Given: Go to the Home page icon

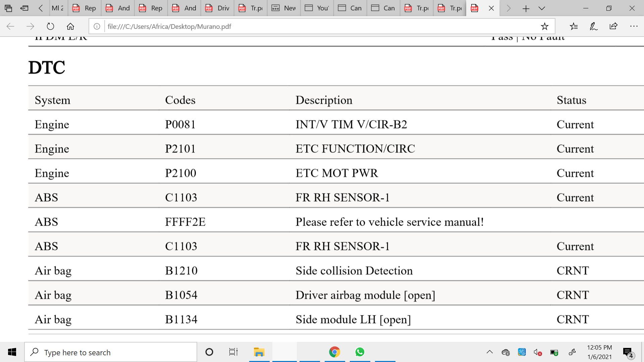Looking at the screenshot, I should coord(70,26).
